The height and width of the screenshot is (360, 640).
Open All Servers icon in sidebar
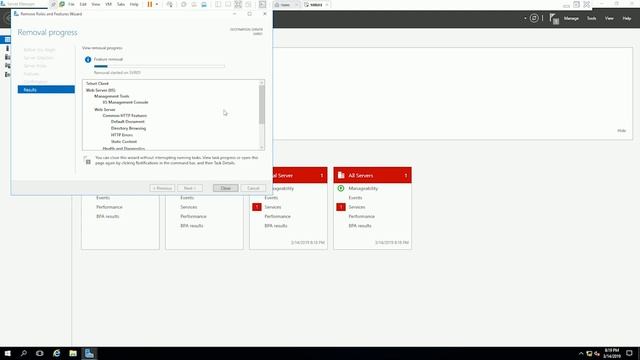click(7, 57)
